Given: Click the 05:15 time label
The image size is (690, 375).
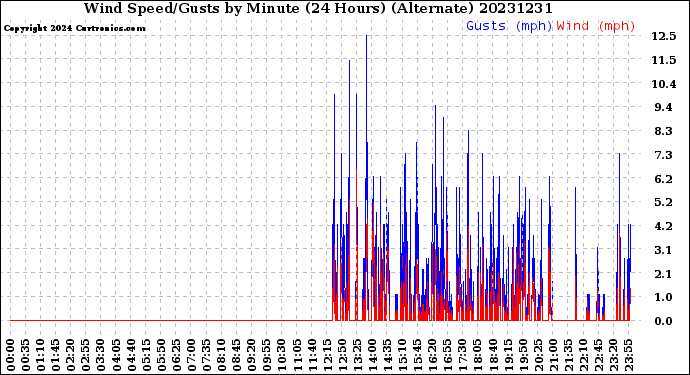Looking at the screenshot, I should click(x=147, y=355).
